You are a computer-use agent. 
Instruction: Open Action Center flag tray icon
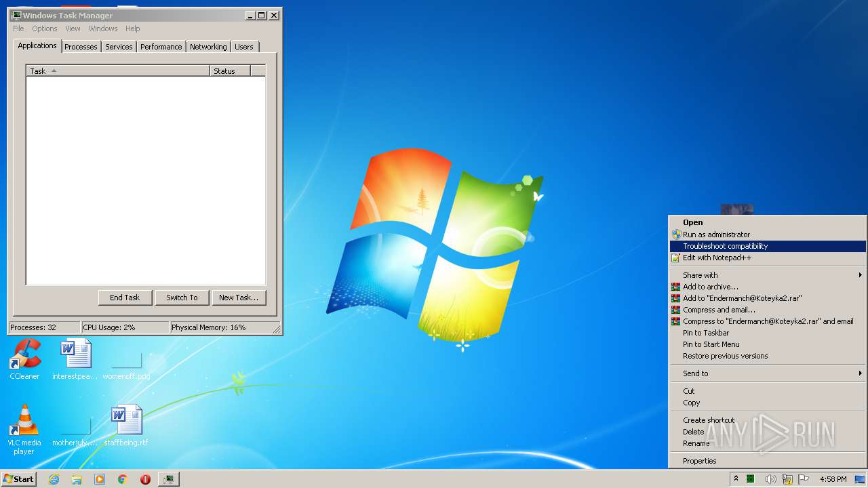804,479
